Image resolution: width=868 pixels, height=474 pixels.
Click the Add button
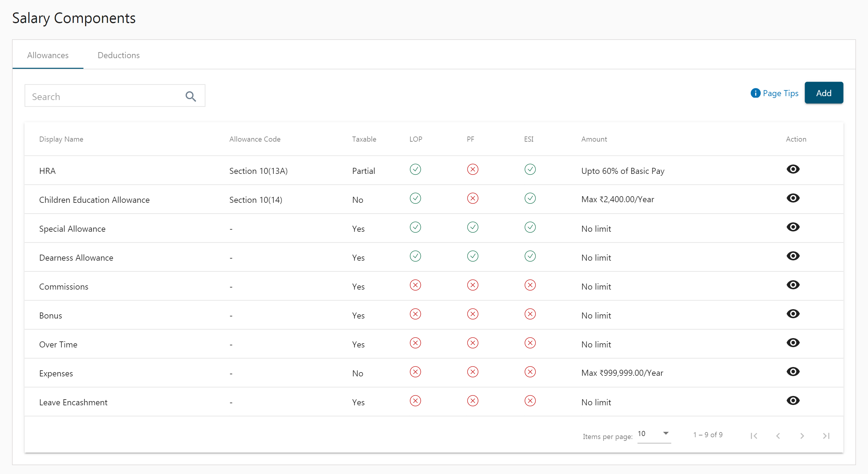pyautogui.click(x=824, y=93)
